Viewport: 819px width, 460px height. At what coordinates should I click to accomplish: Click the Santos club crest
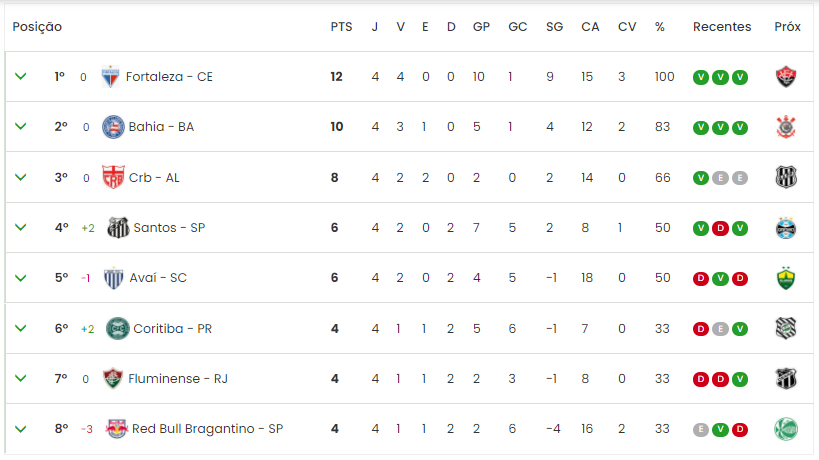(x=118, y=228)
